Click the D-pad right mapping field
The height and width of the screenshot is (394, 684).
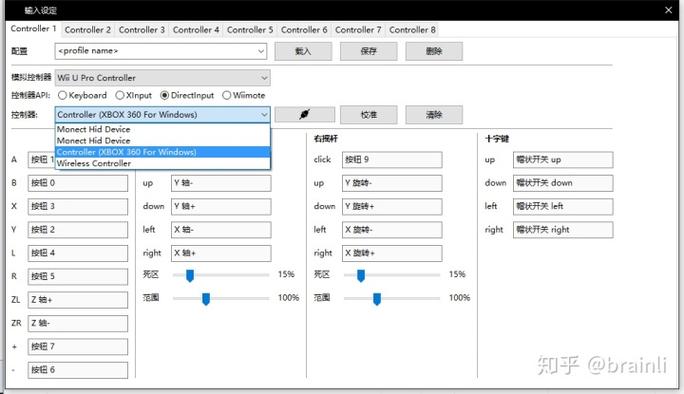[563, 230]
